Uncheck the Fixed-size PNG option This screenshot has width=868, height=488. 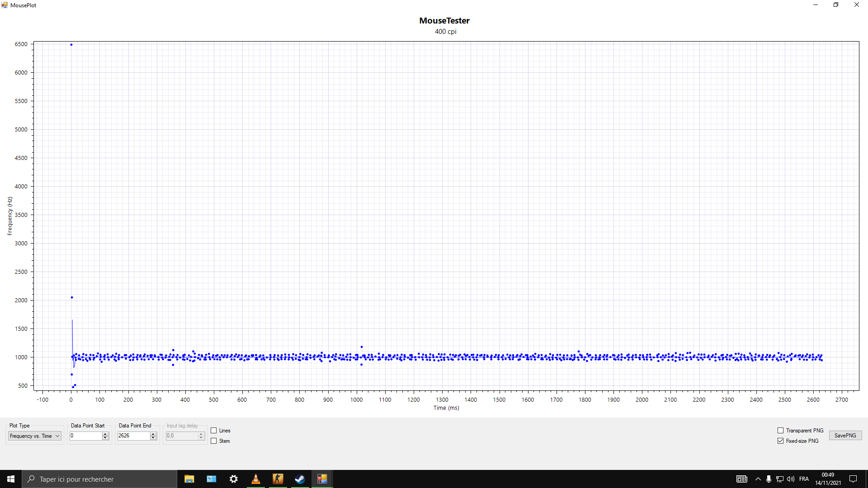click(x=780, y=441)
